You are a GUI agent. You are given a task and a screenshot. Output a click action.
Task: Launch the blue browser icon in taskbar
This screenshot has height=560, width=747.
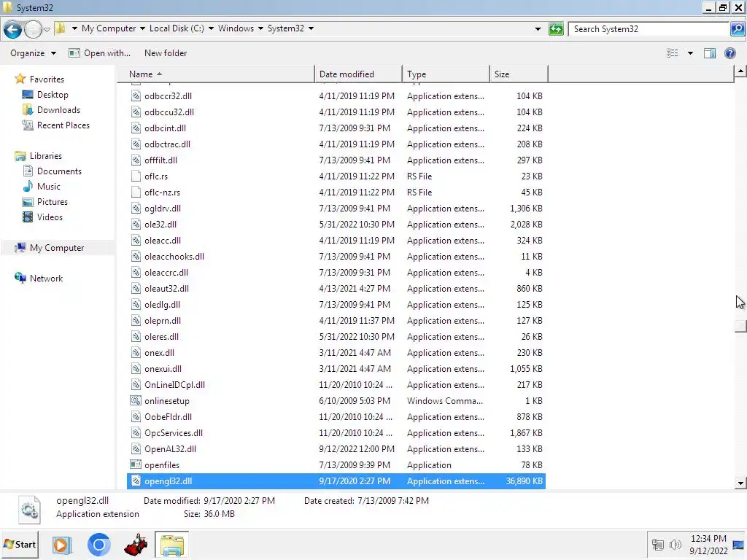99,545
